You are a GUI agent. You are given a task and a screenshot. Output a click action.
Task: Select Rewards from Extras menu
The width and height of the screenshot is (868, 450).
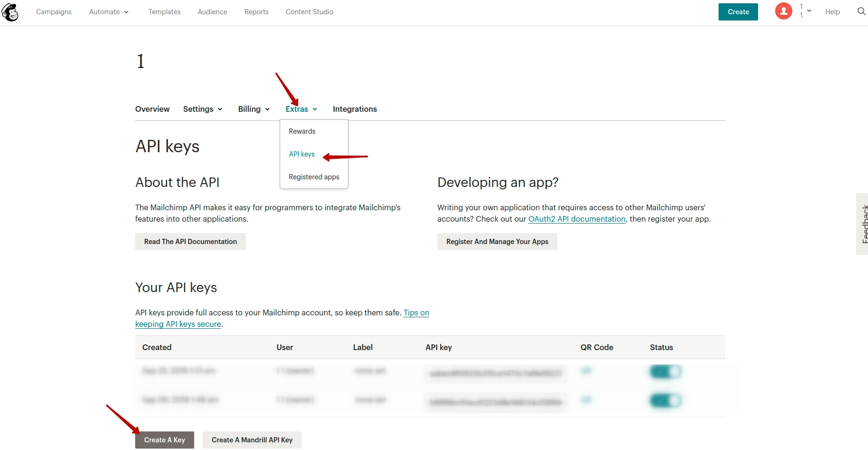(x=302, y=131)
